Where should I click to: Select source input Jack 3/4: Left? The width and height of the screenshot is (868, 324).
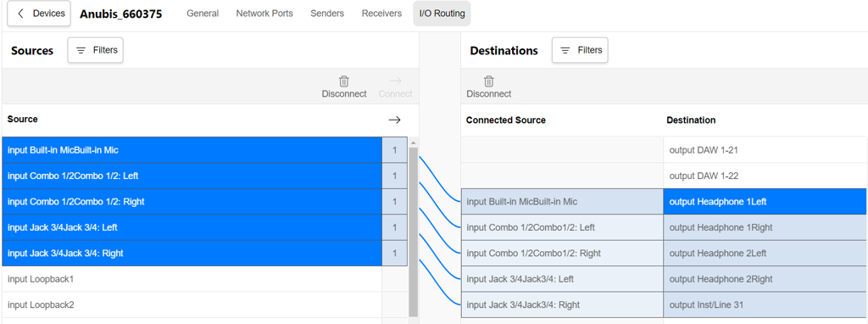(x=192, y=227)
